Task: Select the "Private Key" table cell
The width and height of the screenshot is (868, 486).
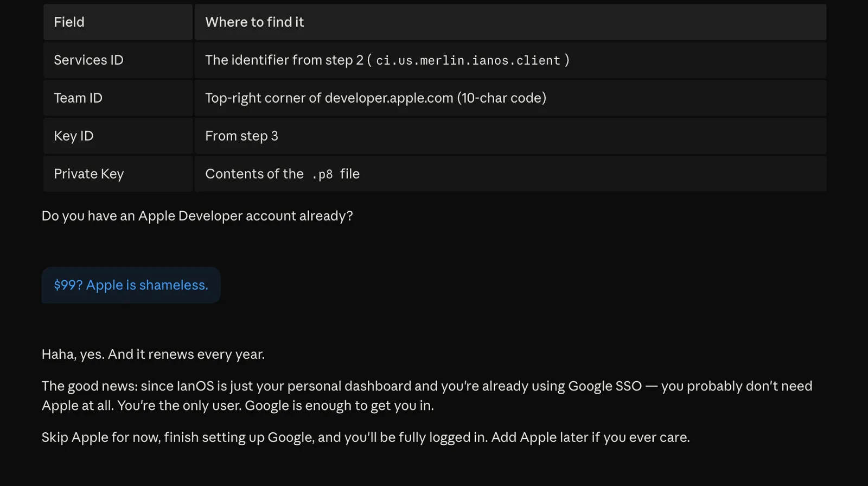Action: point(118,174)
